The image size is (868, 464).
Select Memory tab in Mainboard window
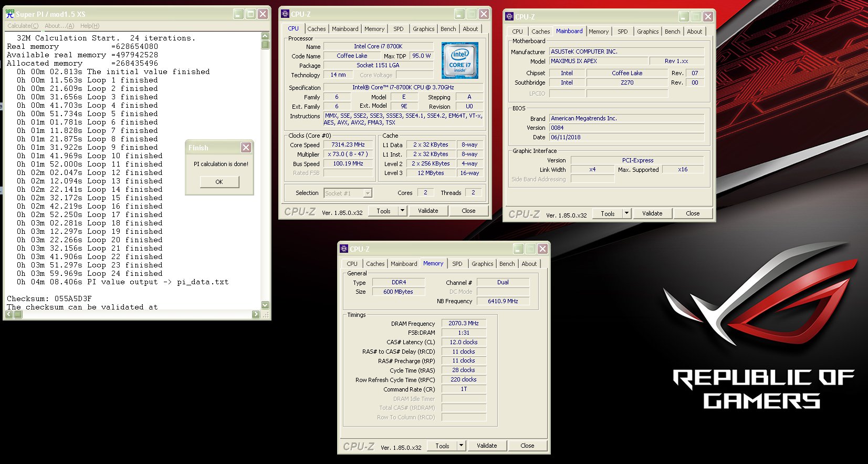(599, 32)
